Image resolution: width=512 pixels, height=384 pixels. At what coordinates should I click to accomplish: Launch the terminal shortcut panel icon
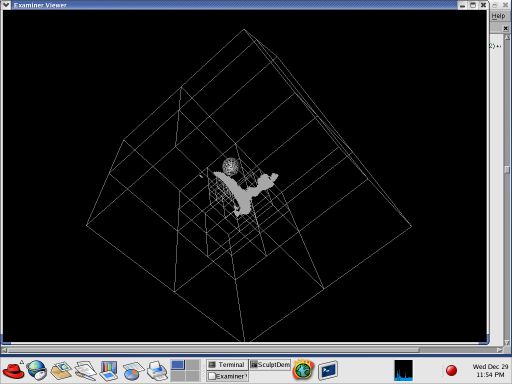[x=328, y=370]
